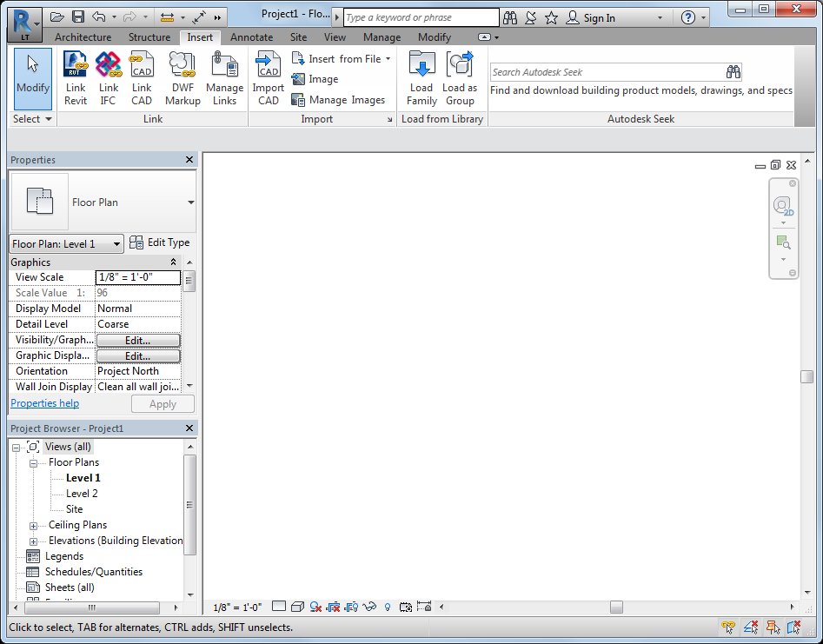Click the Edit Type button
This screenshot has width=823, height=644.
(x=160, y=242)
